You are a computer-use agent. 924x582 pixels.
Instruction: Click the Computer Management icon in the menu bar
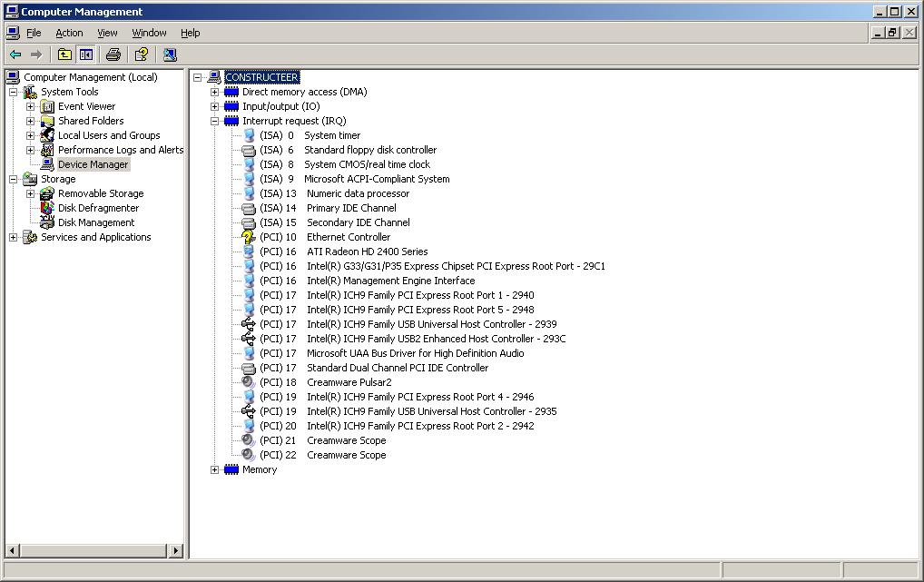click(x=13, y=33)
